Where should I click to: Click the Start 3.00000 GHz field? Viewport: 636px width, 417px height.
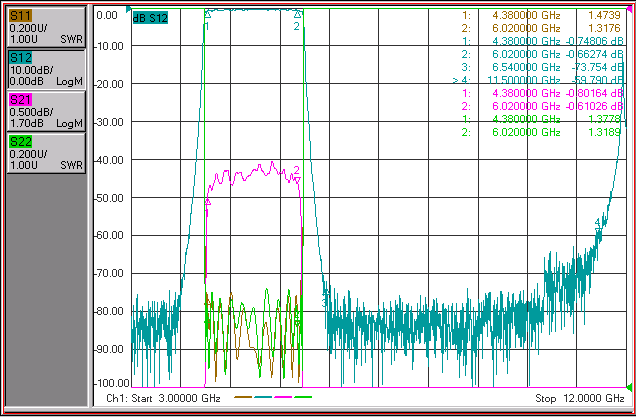coord(163,398)
